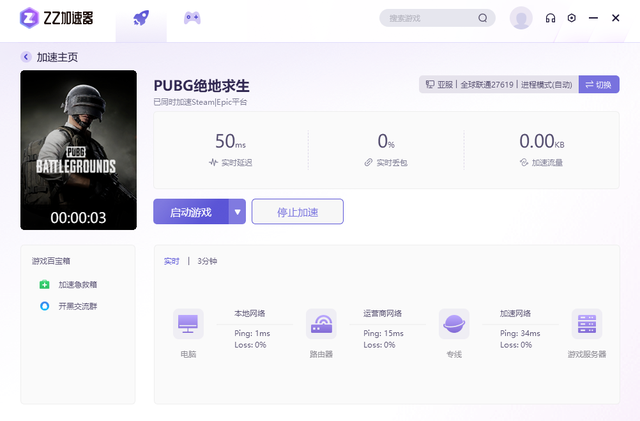Click 启动游戏 launch button
The image size is (640, 421).
point(191,212)
